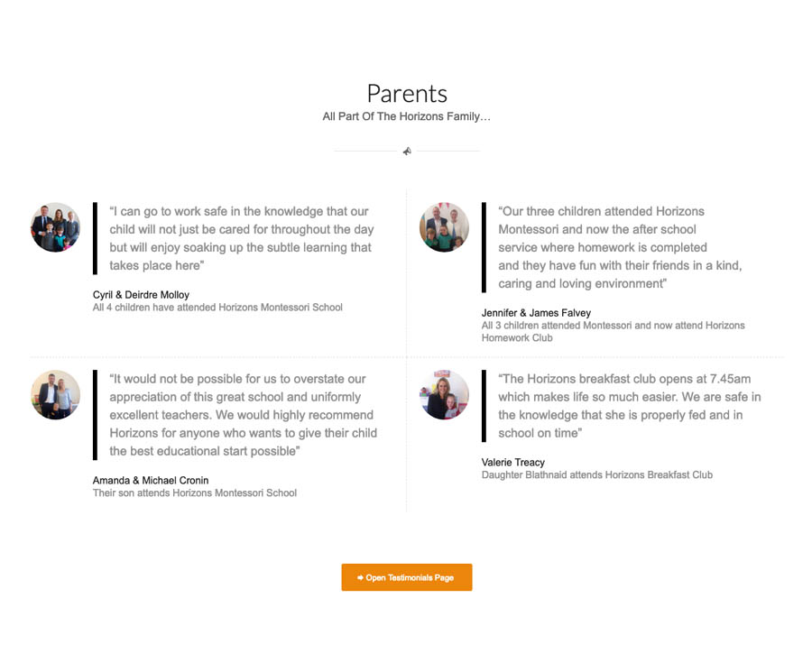Click the quote about going to work safe
812x672 pixels.
241,238
